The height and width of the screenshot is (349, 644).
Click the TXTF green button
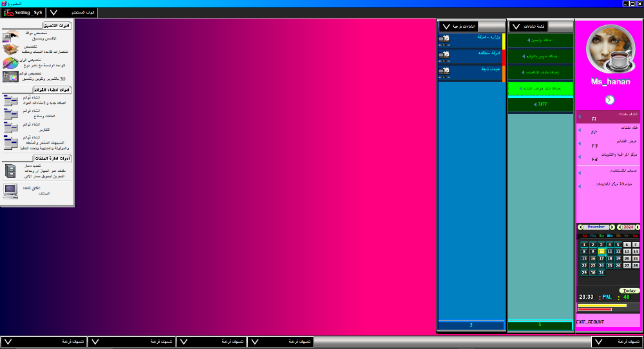540,104
